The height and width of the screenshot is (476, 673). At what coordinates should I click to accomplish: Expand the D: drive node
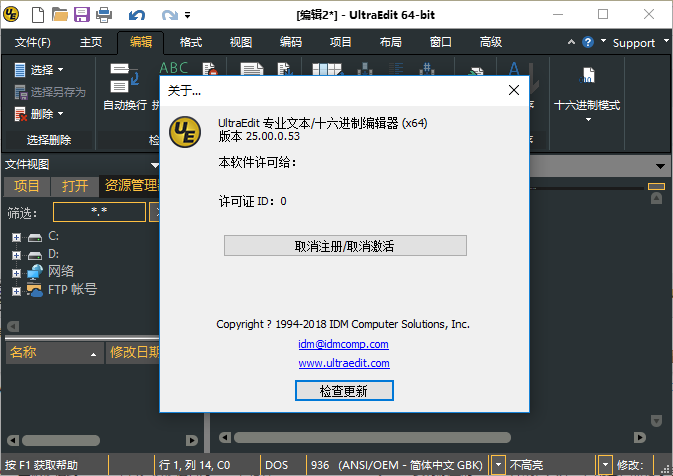pos(16,255)
